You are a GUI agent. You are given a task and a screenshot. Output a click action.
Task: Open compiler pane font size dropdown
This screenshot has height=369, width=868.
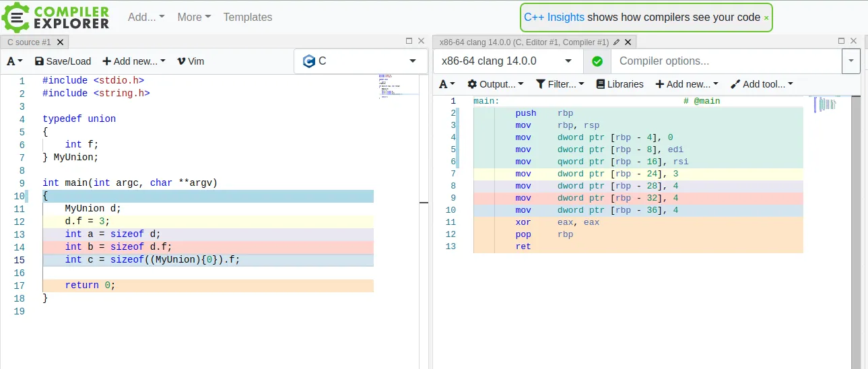[447, 84]
